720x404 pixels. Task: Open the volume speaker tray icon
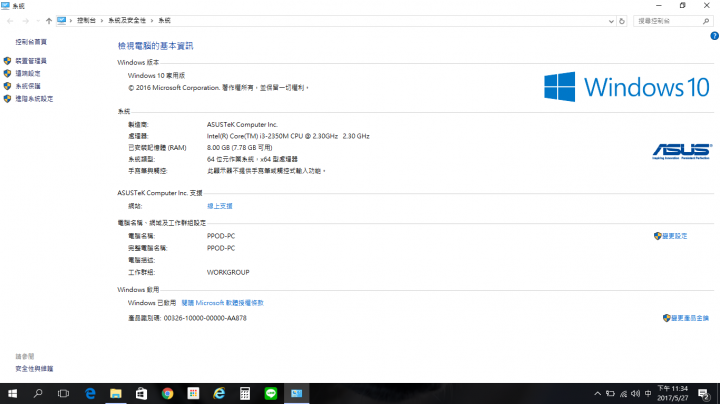click(x=636, y=393)
